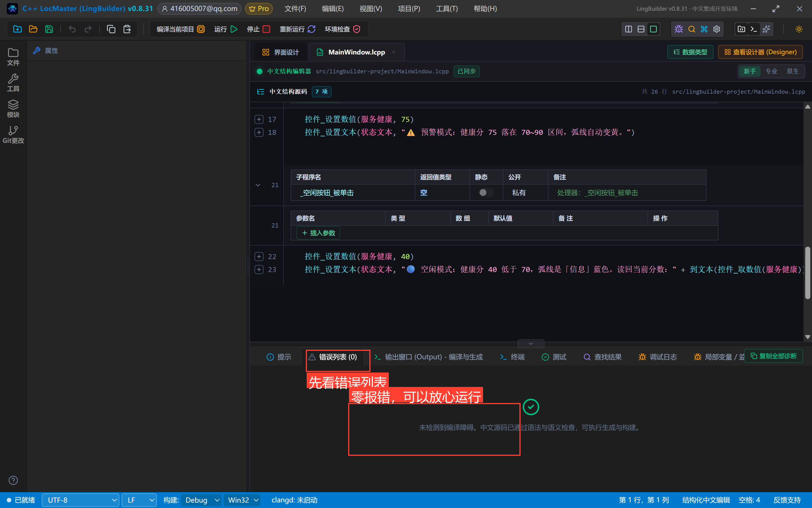This screenshot has height=508, width=812.
Task: Expand line 22 plus box
Action: 259,257
